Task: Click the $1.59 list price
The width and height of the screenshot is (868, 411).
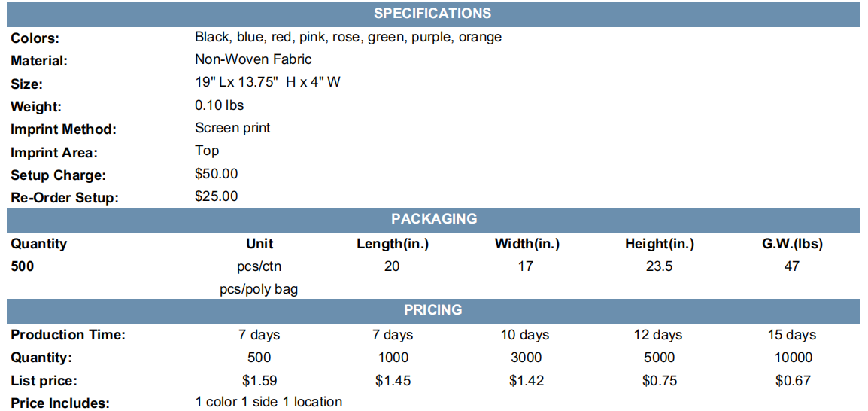Action: pyautogui.click(x=259, y=381)
